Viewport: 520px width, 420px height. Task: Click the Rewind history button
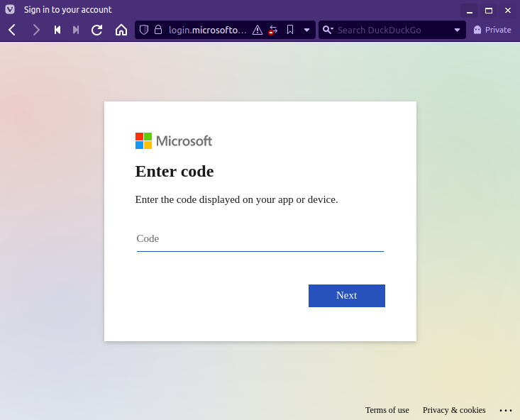(57, 30)
